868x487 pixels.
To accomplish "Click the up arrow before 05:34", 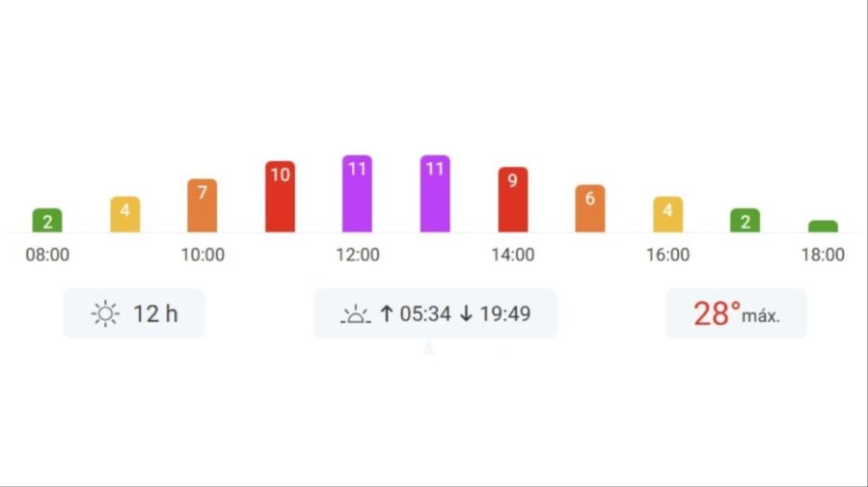I will [387, 313].
